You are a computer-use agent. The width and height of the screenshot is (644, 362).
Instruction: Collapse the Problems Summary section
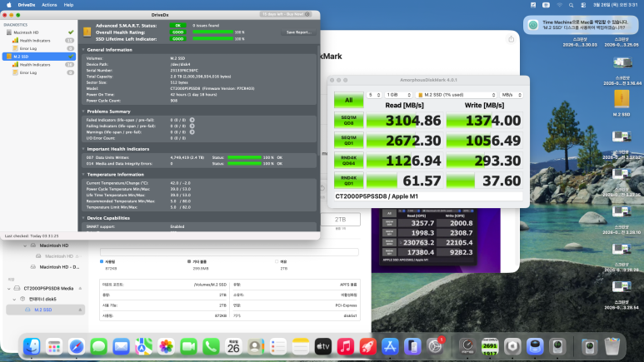tap(83, 112)
